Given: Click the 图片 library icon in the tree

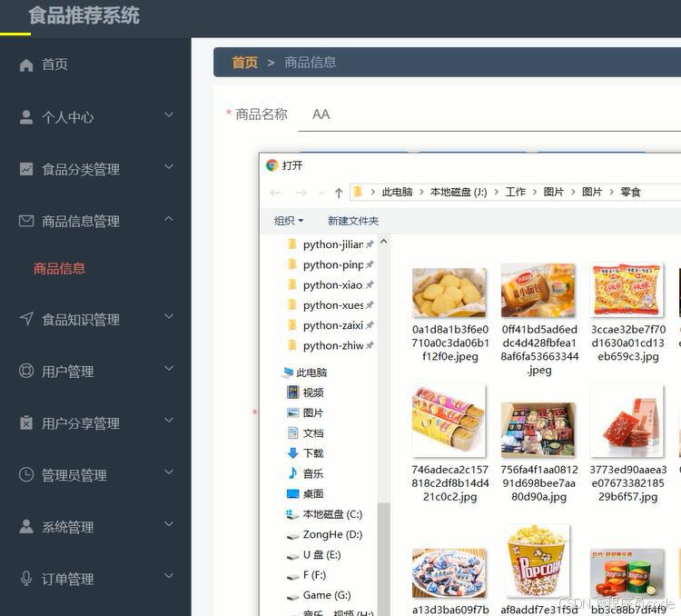Looking at the screenshot, I should tap(293, 412).
